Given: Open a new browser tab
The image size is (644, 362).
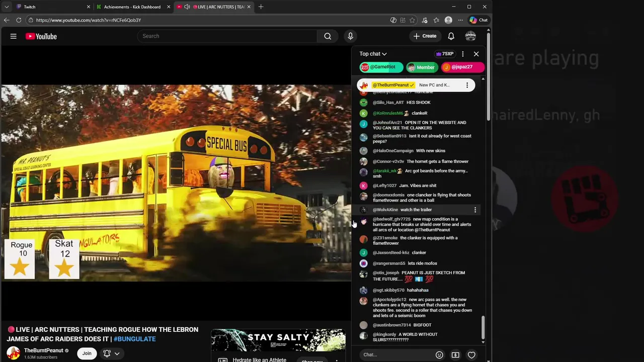Looking at the screenshot, I should (x=261, y=7).
